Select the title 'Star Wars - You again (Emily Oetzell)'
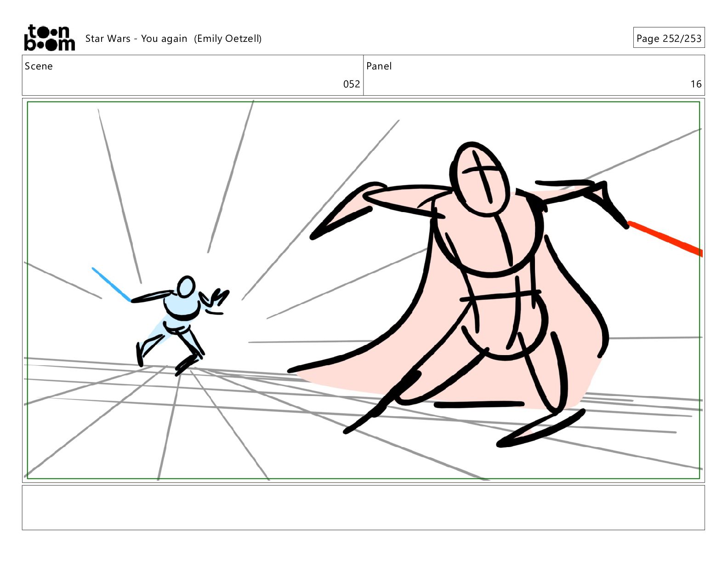The height and width of the screenshot is (563, 728). pyautogui.click(x=173, y=39)
